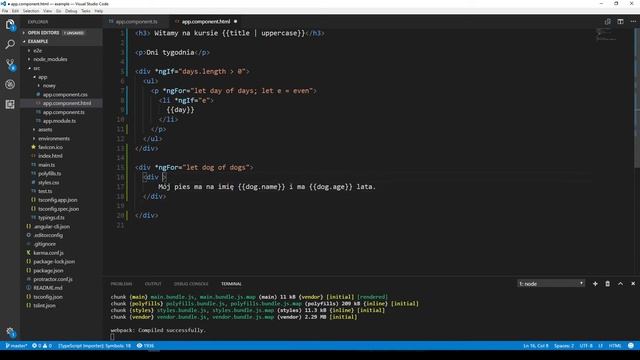Viewport: 640px width, 360px height.
Task: Maximize the panel with up chevron
Action: pyautogui.click(x=620, y=284)
